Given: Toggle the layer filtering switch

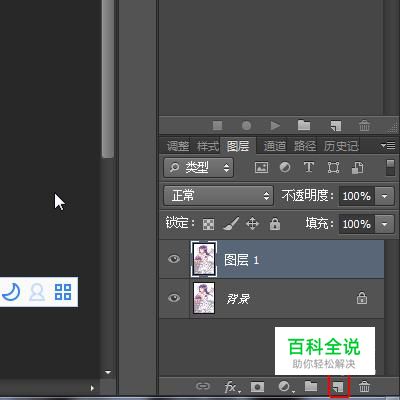Looking at the screenshot, I should (x=390, y=167).
